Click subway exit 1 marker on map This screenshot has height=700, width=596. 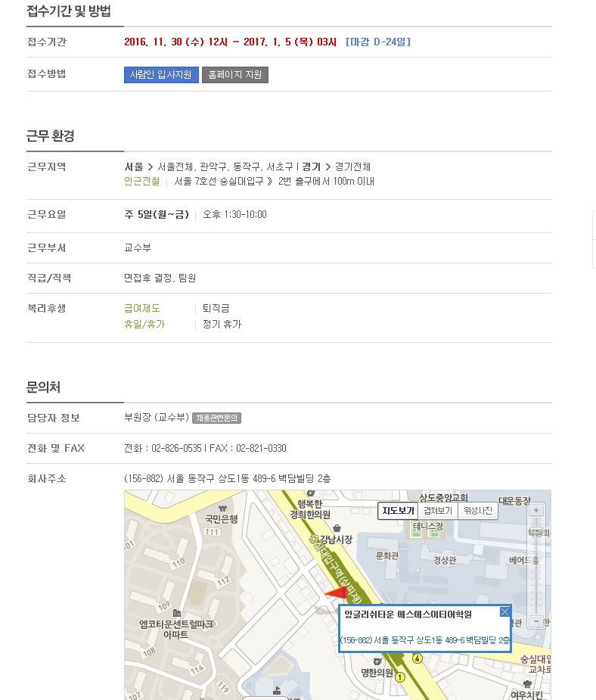click(x=400, y=677)
